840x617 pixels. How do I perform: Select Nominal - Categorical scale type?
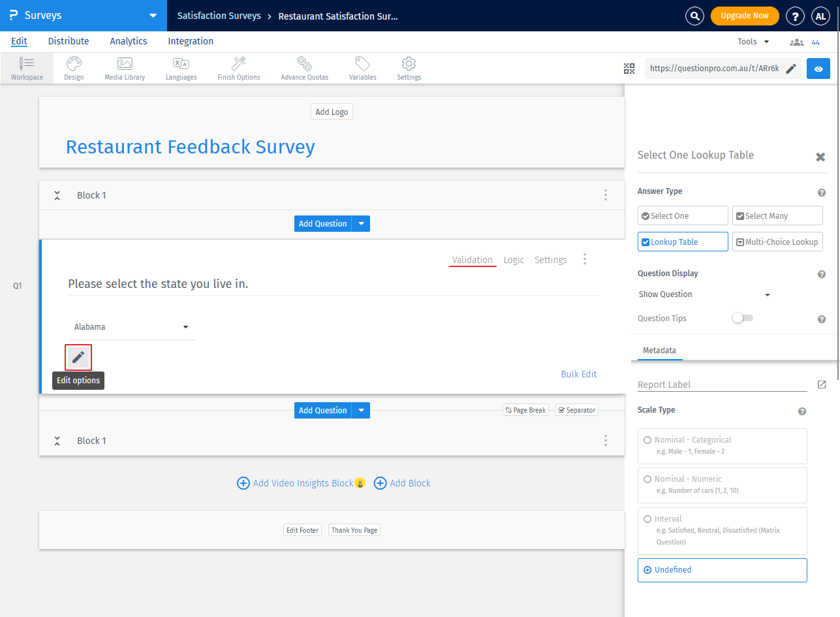pos(722,446)
